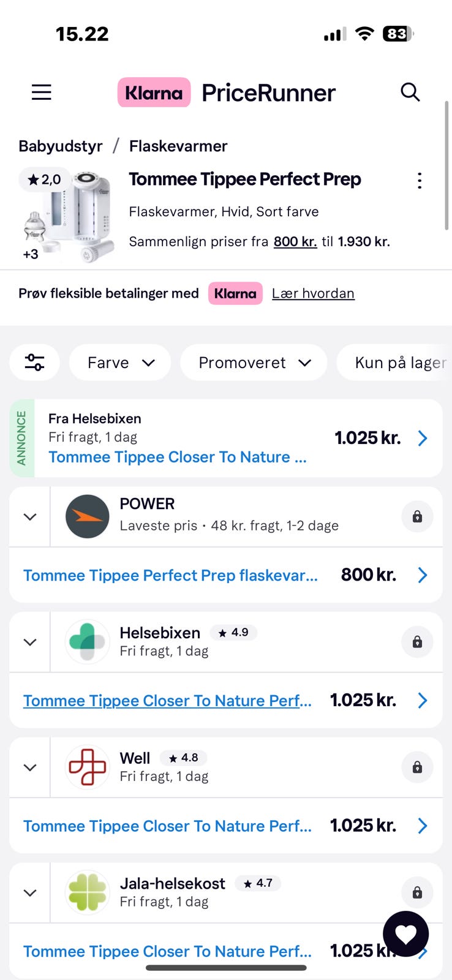Image resolution: width=452 pixels, height=980 pixels.
Task: Expand the POWER store details chevron
Action: [x=29, y=517]
